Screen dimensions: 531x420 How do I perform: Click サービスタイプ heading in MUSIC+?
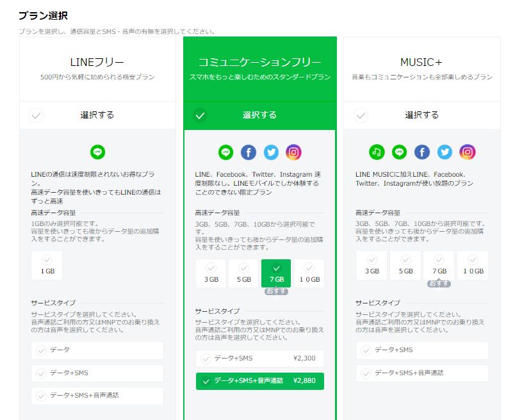point(378,303)
